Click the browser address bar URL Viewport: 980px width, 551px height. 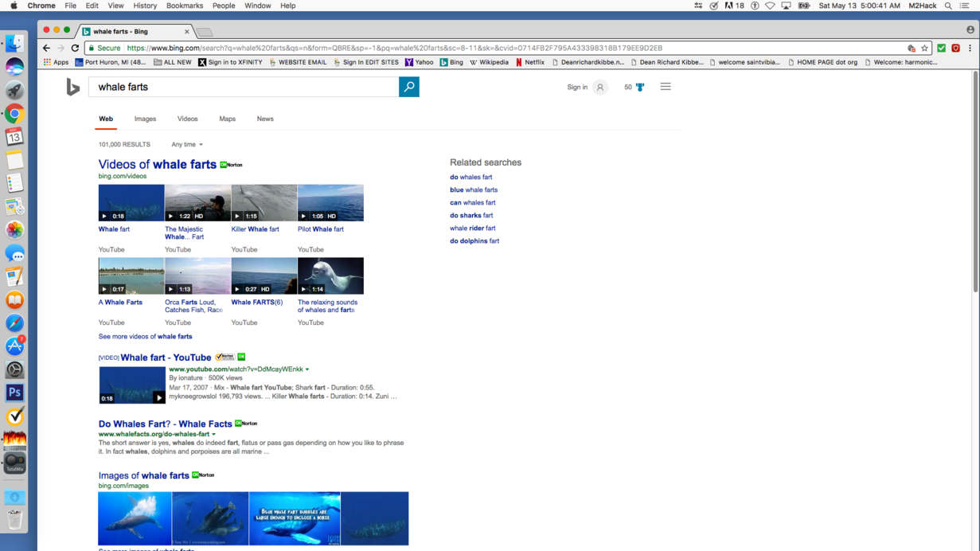tap(395, 48)
